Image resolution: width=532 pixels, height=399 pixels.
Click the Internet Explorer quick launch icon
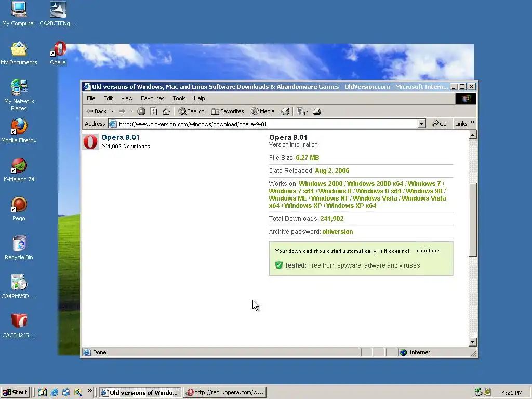tap(54, 393)
